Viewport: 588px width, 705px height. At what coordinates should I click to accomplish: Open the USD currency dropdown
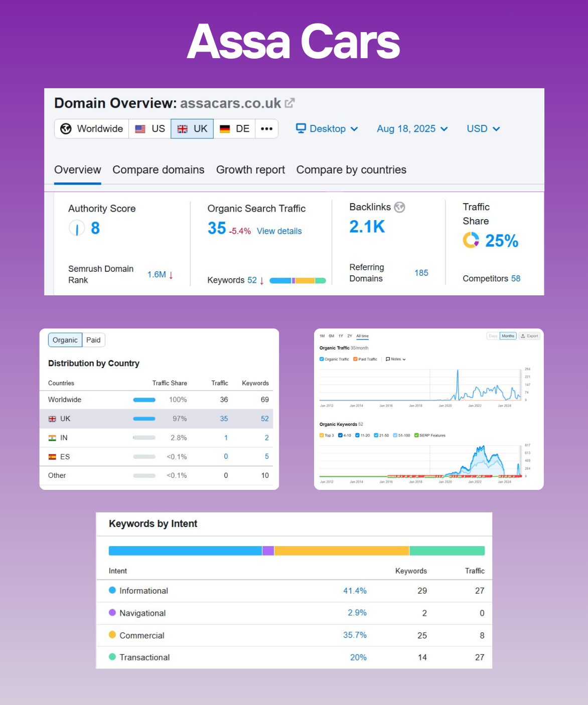tap(483, 129)
